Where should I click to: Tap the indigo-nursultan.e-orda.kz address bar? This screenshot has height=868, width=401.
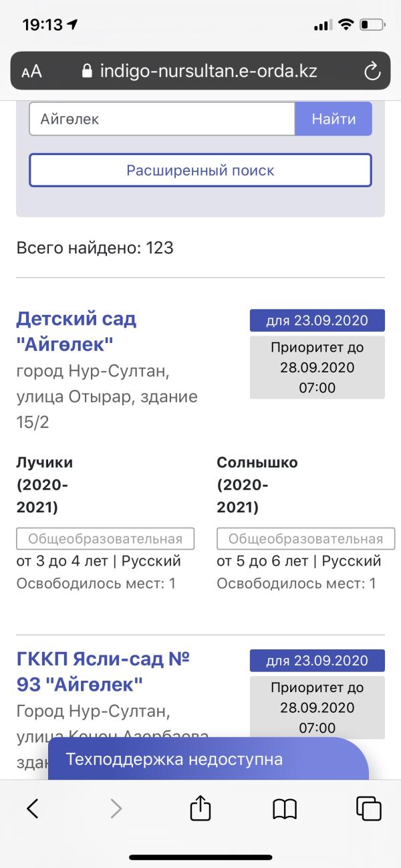click(x=207, y=71)
